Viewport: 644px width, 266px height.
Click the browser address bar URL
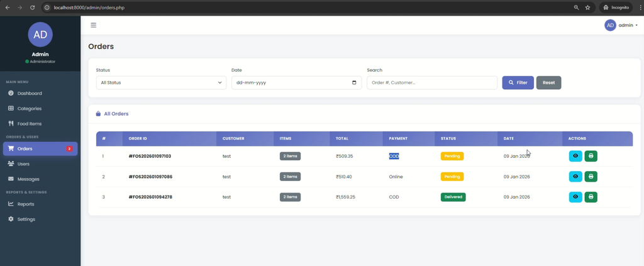[89, 8]
